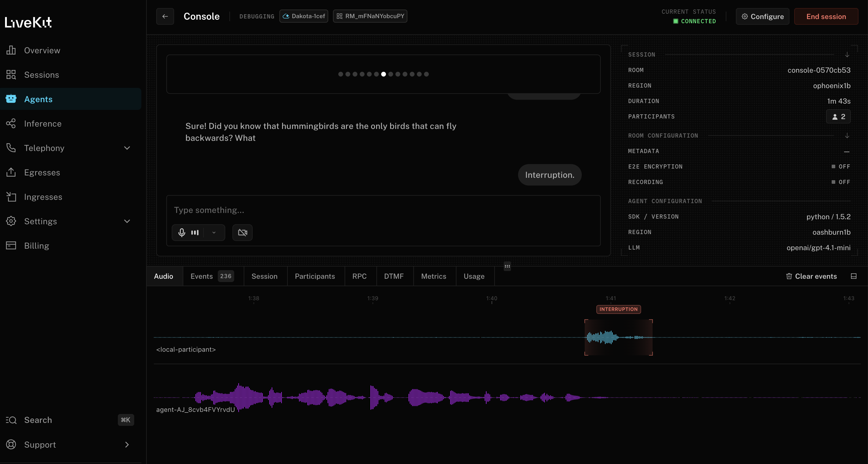Open the Egresses sidebar icon
Screen dimensions: 868x464
(x=11, y=172)
